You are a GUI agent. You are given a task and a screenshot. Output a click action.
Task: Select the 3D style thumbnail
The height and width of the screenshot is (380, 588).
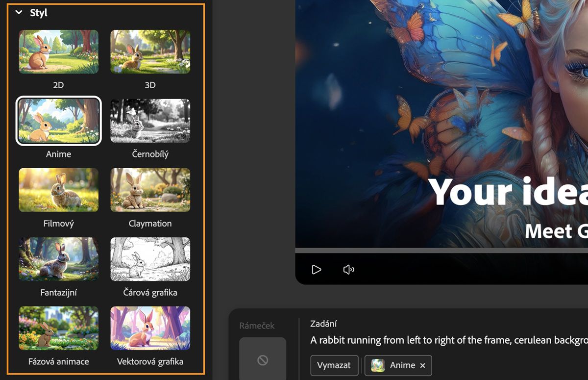point(150,51)
